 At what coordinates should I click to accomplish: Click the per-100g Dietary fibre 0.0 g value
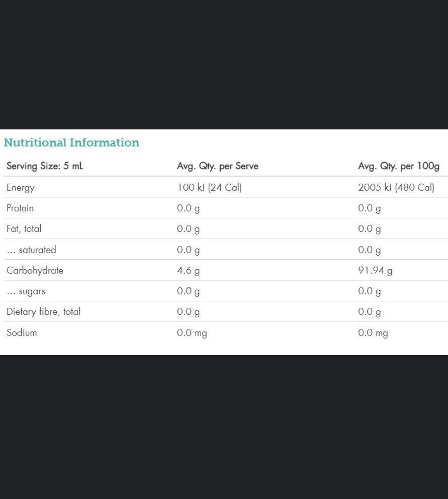(369, 312)
